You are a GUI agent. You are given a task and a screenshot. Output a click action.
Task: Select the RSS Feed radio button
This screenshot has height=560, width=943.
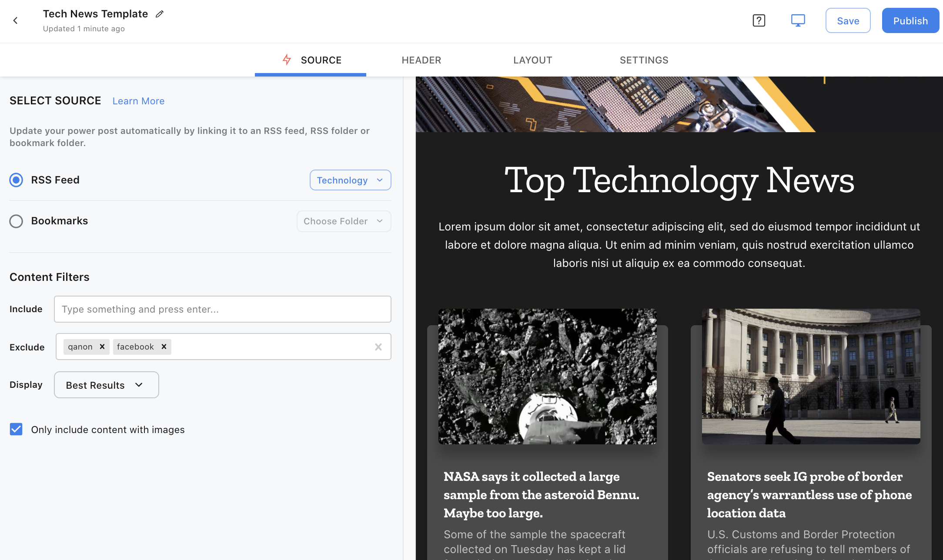coord(16,180)
